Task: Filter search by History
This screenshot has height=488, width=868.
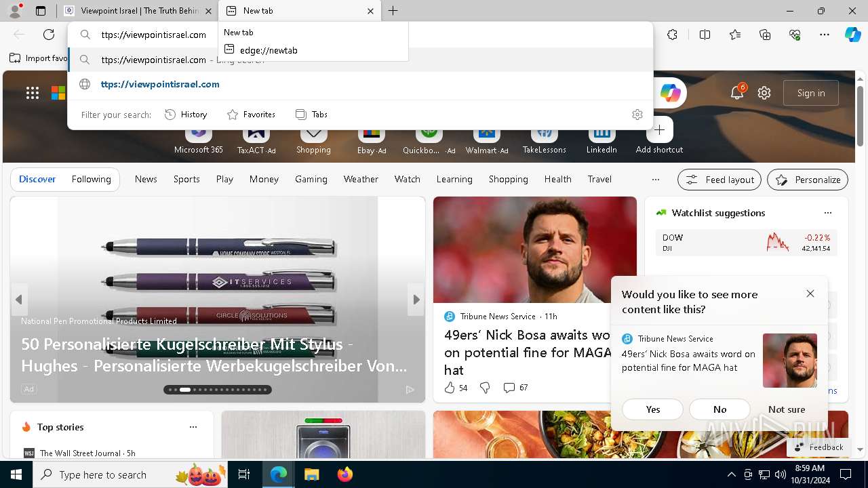Action: pyautogui.click(x=186, y=115)
